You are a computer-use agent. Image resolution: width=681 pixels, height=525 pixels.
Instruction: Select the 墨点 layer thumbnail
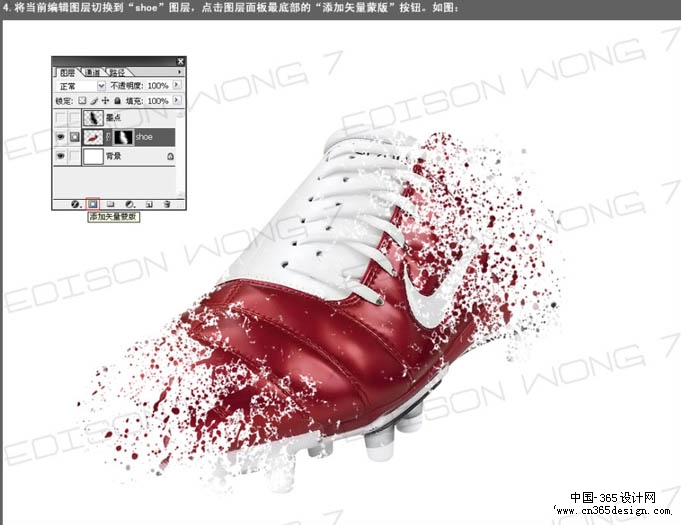(93, 118)
